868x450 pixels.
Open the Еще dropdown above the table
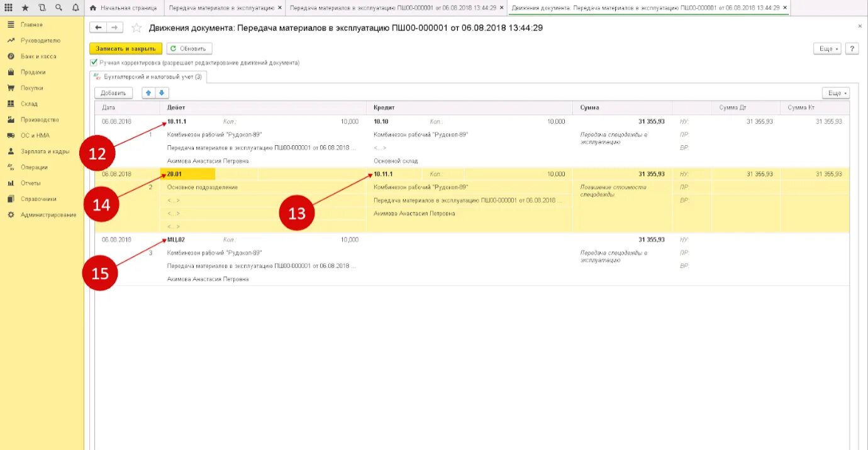pyautogui.click(x=835, y=93)
